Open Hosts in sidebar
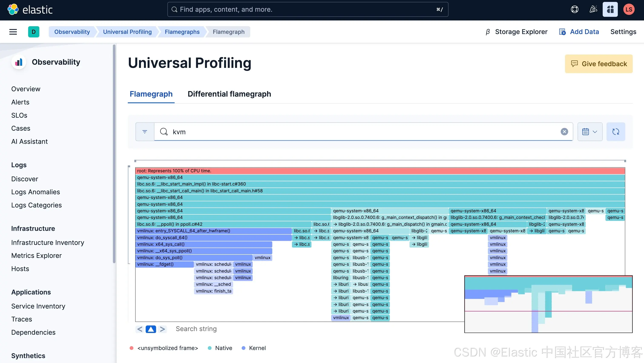 tap(20, 269)
